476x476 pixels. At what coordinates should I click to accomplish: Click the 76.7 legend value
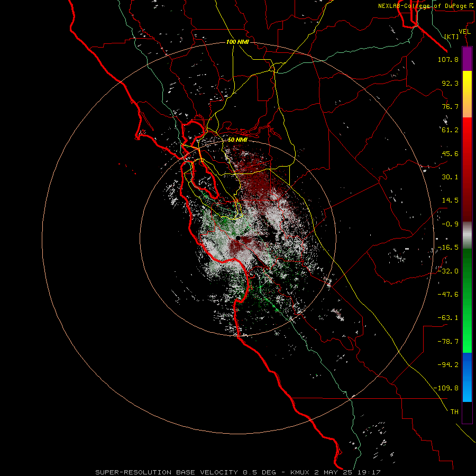[x=450, y=106]
